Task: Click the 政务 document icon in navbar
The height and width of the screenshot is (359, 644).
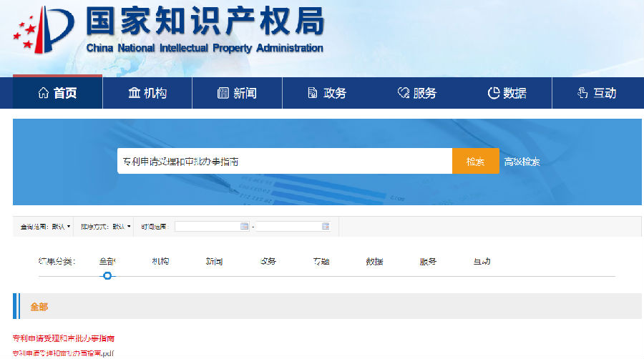Action: 313,93
